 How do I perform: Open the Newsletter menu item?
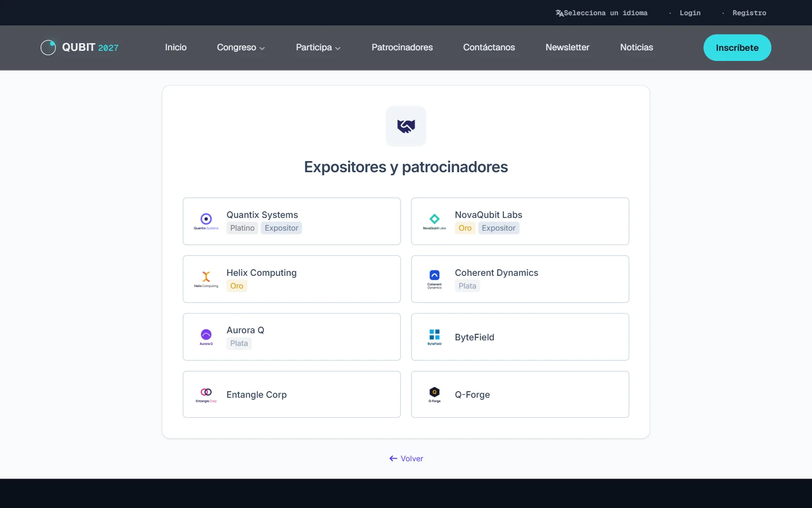click(567, 47)
